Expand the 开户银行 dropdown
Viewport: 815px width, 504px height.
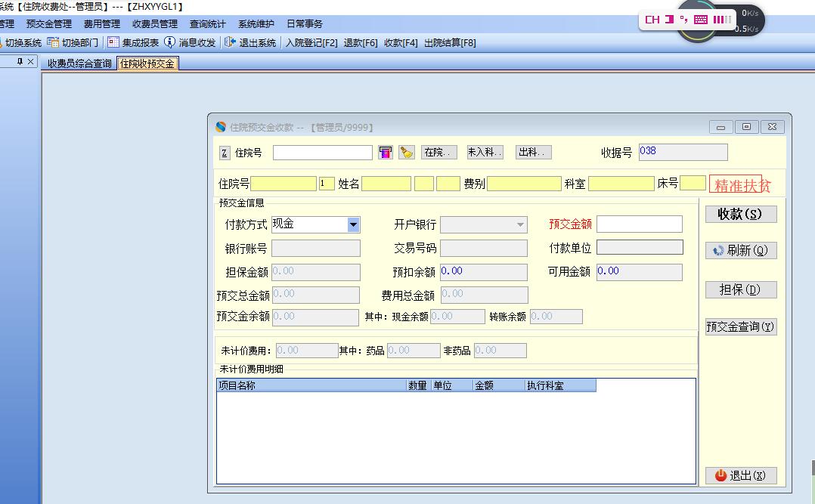(484, 224)
